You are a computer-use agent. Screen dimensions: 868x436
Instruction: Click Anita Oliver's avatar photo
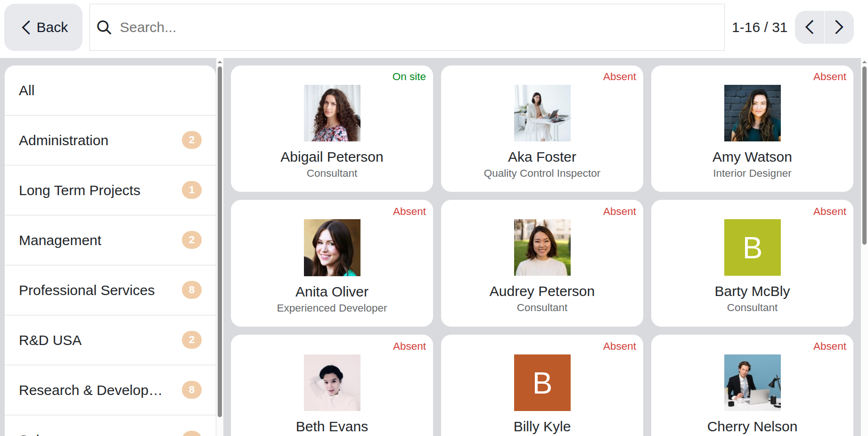pos(332,247)
